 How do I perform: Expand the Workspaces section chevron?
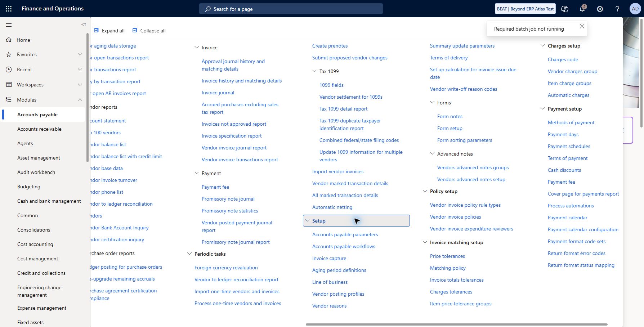tap(80, 85)
